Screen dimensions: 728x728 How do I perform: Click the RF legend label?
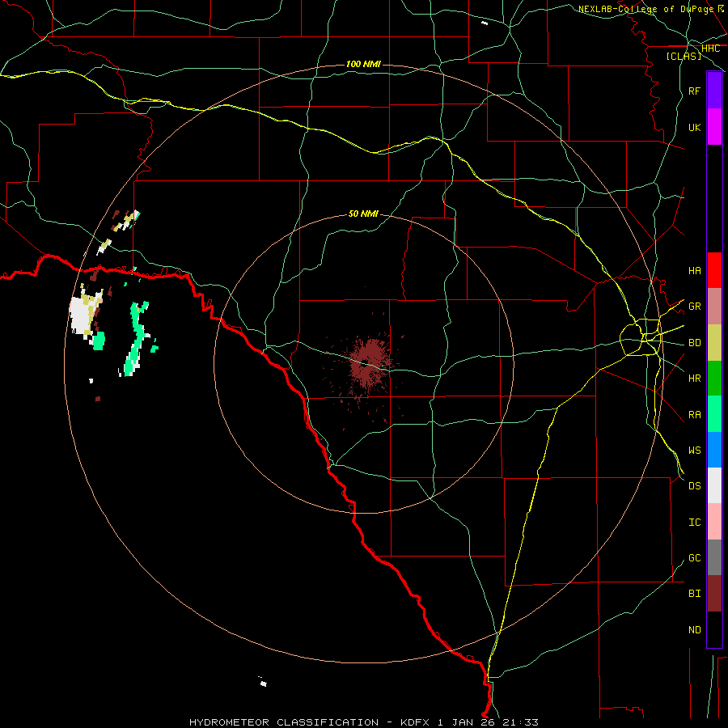click(694, 91)
